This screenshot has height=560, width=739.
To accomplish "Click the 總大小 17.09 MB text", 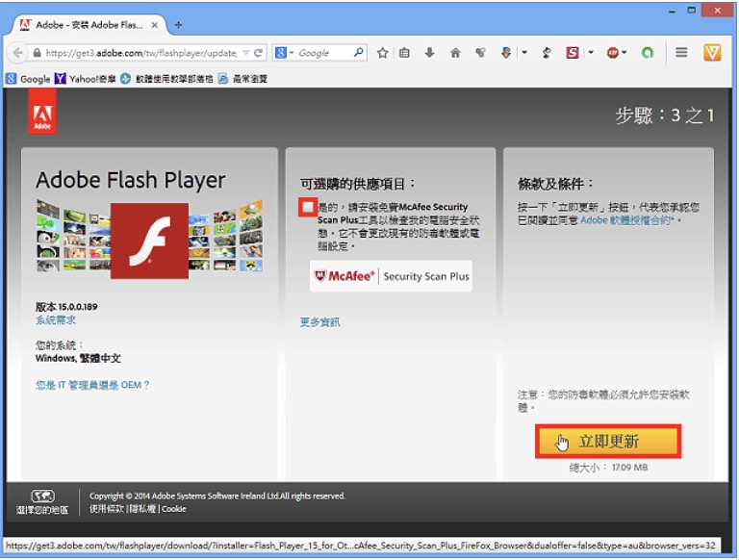I will (608, 468).
